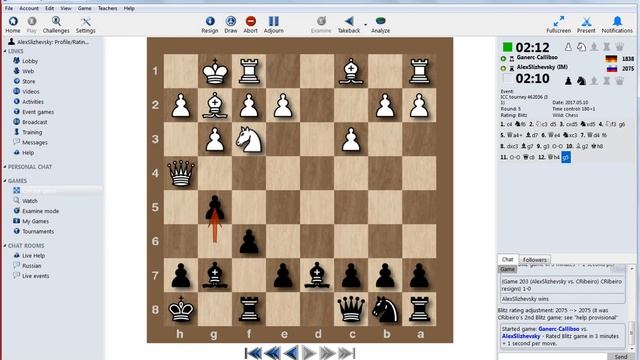640x360 pixels.
Task: Collapse the CHAT ROOMS section
Action: click(x=5, y=246)
